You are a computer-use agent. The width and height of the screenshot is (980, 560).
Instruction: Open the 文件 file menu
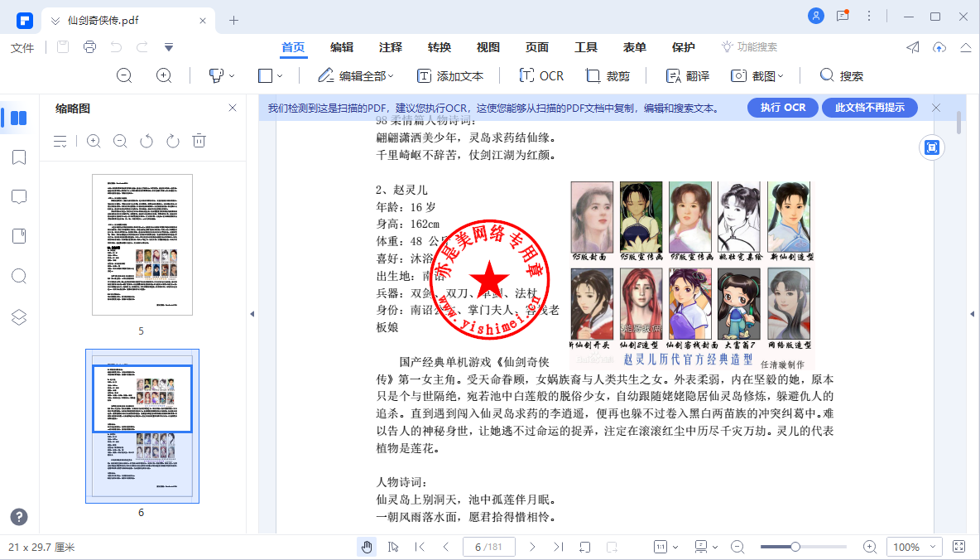click(x=22, y=47)
